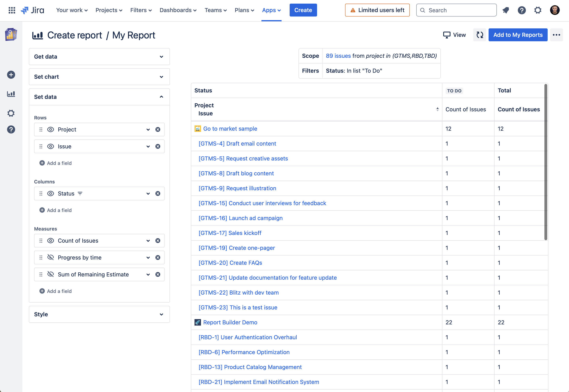Expand the Get data section
The height and width of the screenshot is (392, 569).
point(99,57)
